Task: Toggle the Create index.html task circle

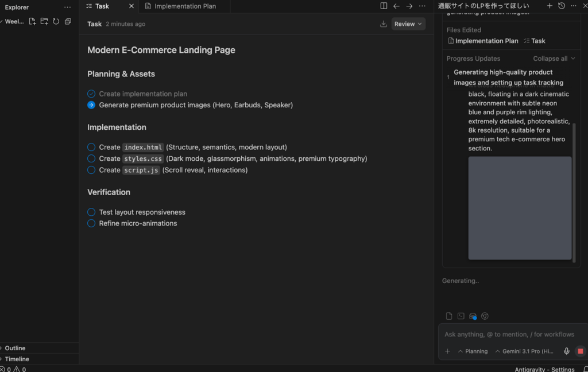Action: [91, 147]
